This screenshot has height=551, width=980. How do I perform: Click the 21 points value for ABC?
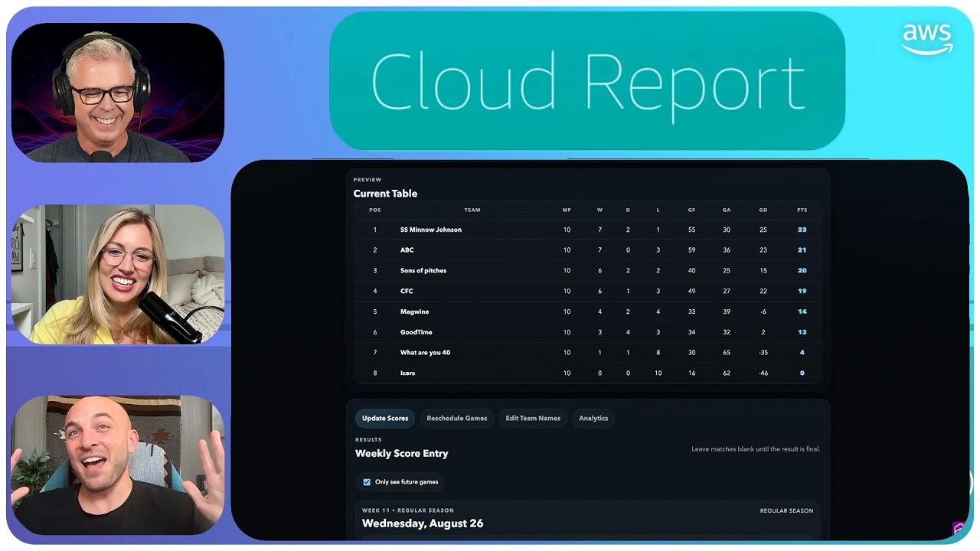coord(802,250)
